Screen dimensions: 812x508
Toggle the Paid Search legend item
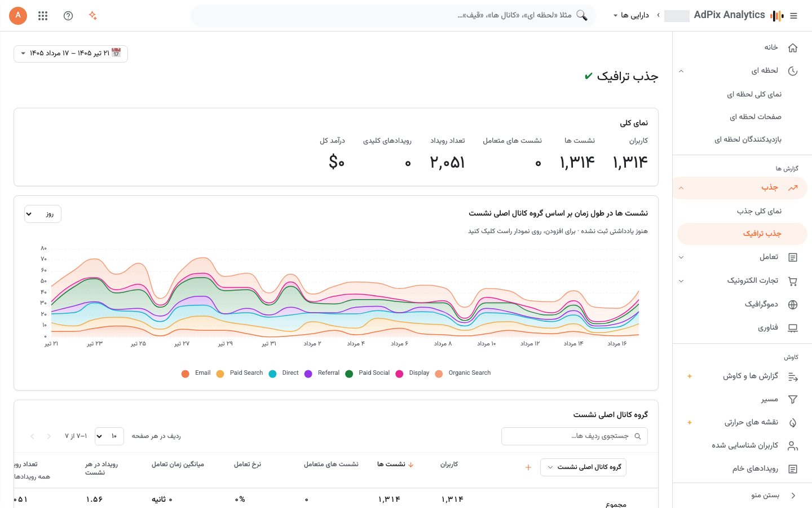(x=240, y=373)
